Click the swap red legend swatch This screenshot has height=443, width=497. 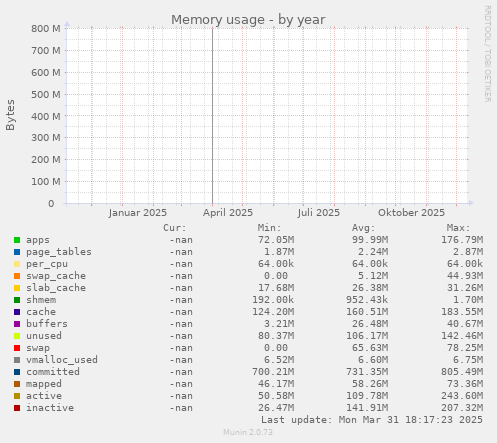coord(17,348)
